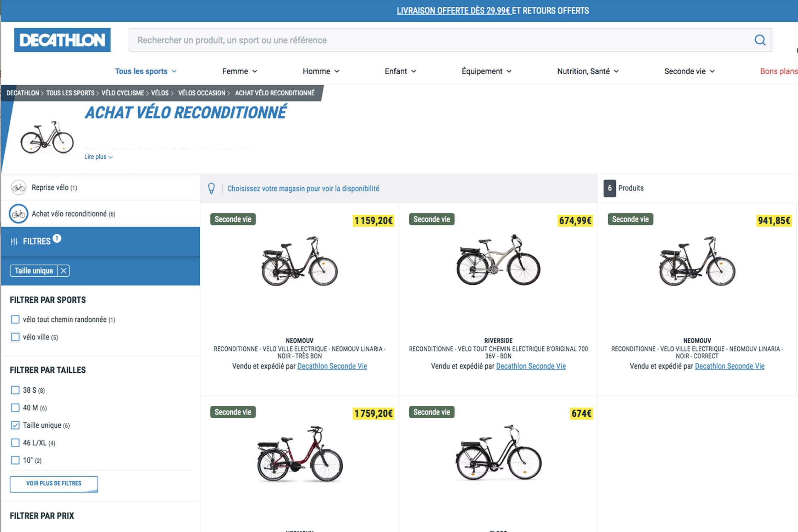Expand description with Lire plus

(99, 157)
